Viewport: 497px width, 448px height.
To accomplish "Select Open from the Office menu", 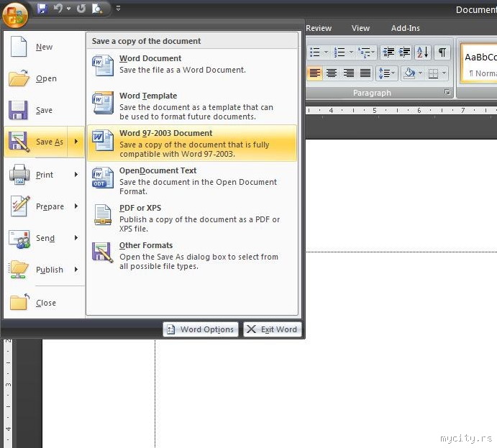I will tap(44, 78).
